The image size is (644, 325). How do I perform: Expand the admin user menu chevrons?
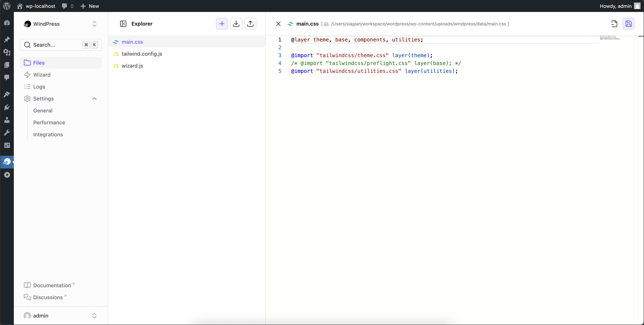pos(94,316)
